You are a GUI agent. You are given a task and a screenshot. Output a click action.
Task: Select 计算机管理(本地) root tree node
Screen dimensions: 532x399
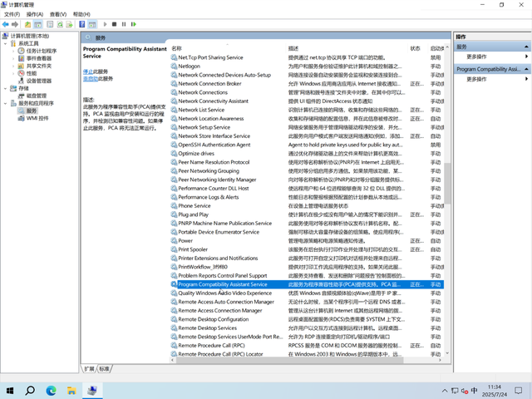[30, 36]
